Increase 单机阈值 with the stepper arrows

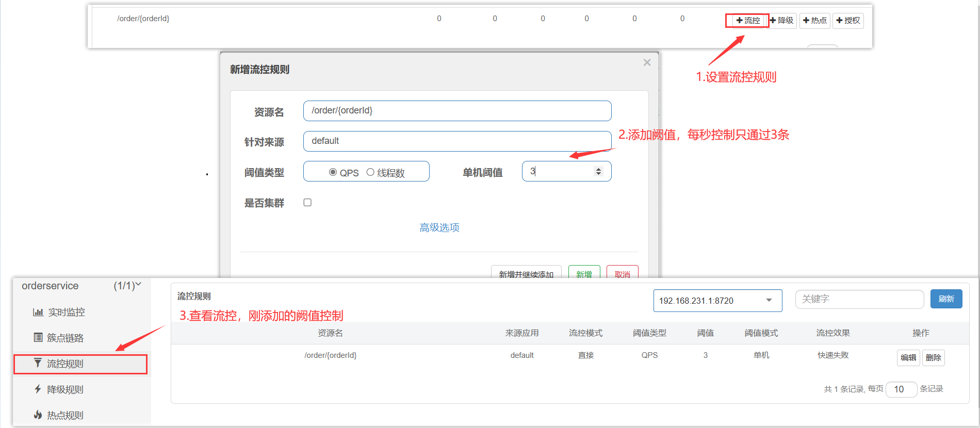tap(598, 169)
